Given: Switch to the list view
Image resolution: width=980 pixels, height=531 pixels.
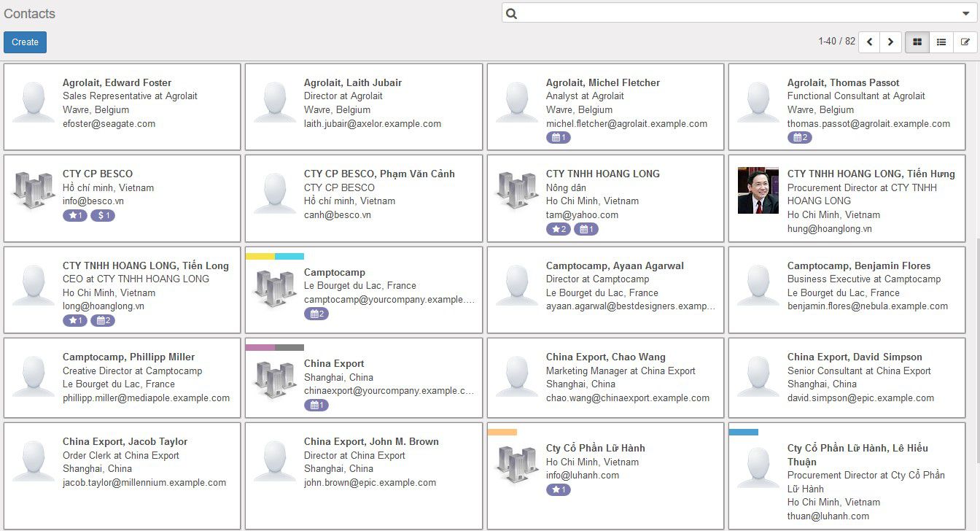Looking at the screenshot, I should [941, 42].
